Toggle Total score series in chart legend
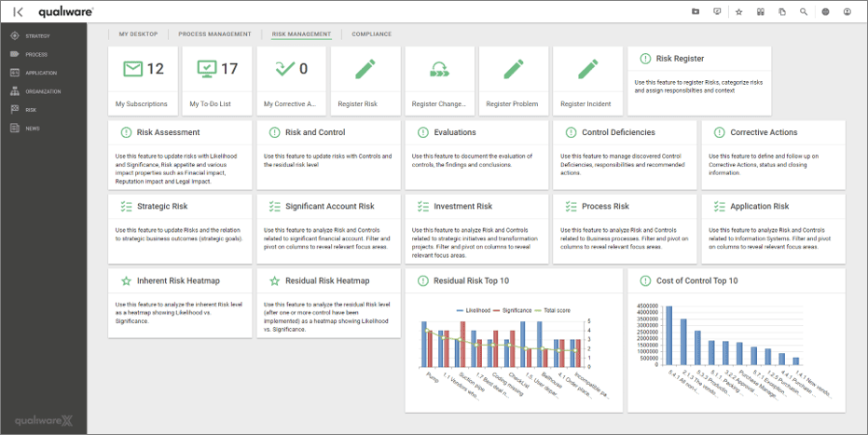868x435 pixels. [552, 310]
